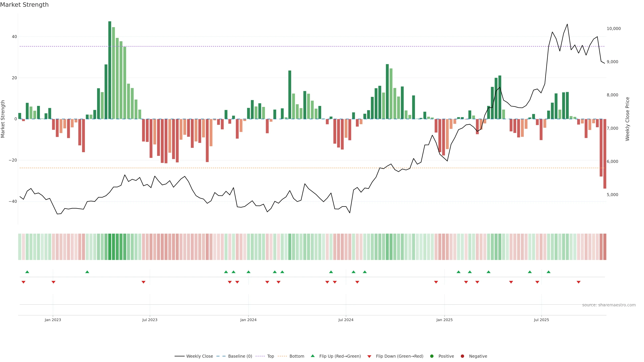Click the first green flip-up triangle marker
This screenshot has width=644, height=362.
pyautogui.click(x=27, y=272)
